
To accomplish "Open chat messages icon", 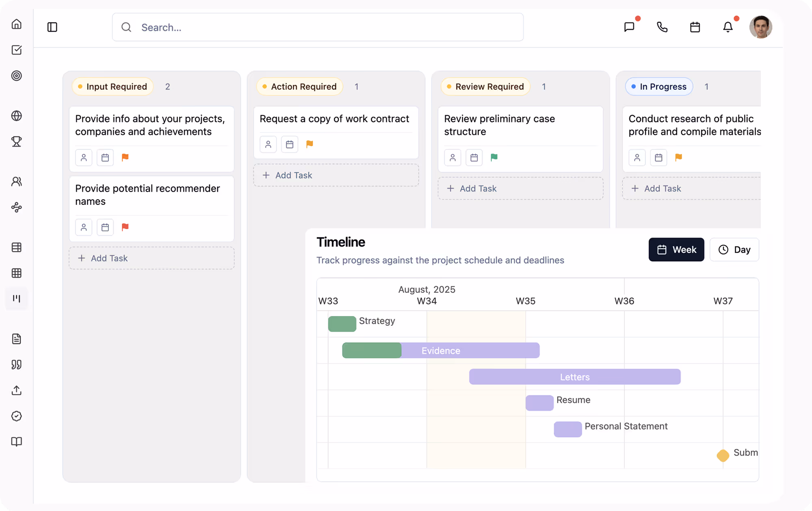I will pos(629,27).
